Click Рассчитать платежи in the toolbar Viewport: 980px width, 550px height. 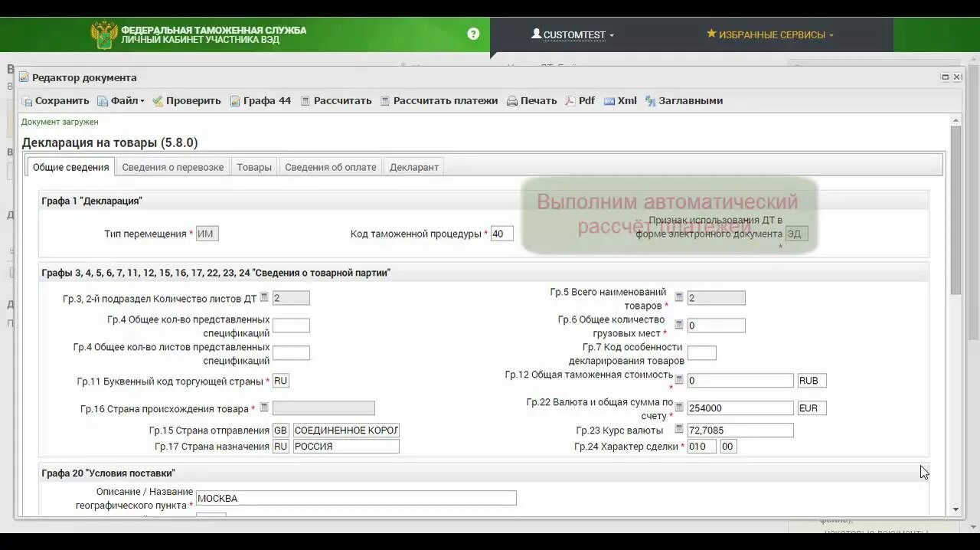439,100
